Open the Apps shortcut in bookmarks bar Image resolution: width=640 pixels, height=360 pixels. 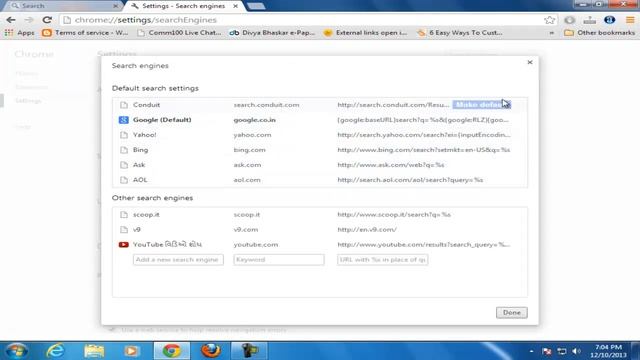pos(19,33)
